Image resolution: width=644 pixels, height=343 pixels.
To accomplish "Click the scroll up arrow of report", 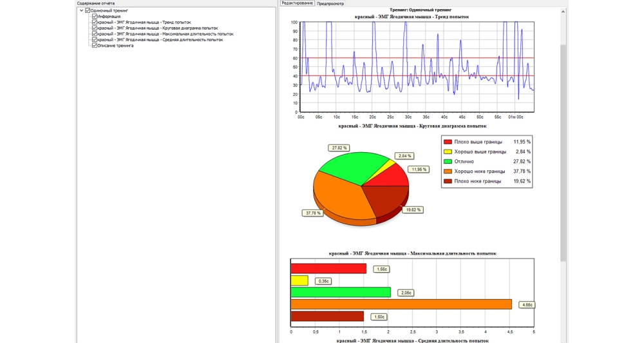I will pos(563,12).
